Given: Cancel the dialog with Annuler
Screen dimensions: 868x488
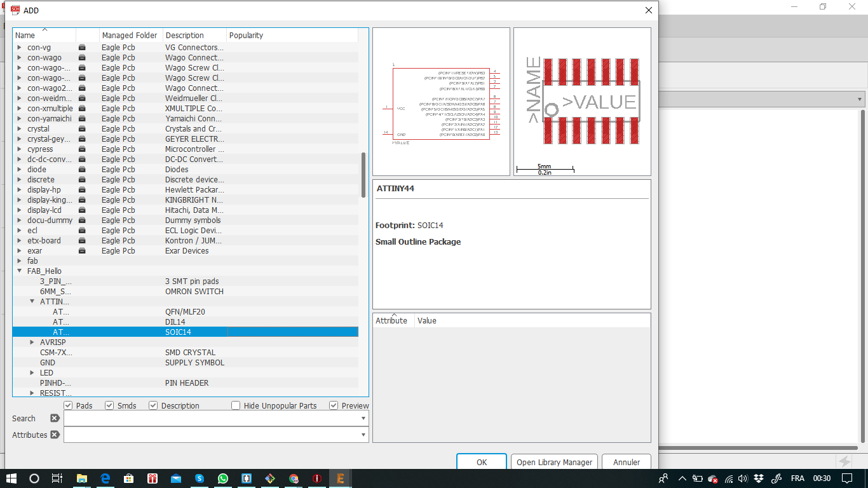Looking at the screenshot, I should tap(627, 463).
